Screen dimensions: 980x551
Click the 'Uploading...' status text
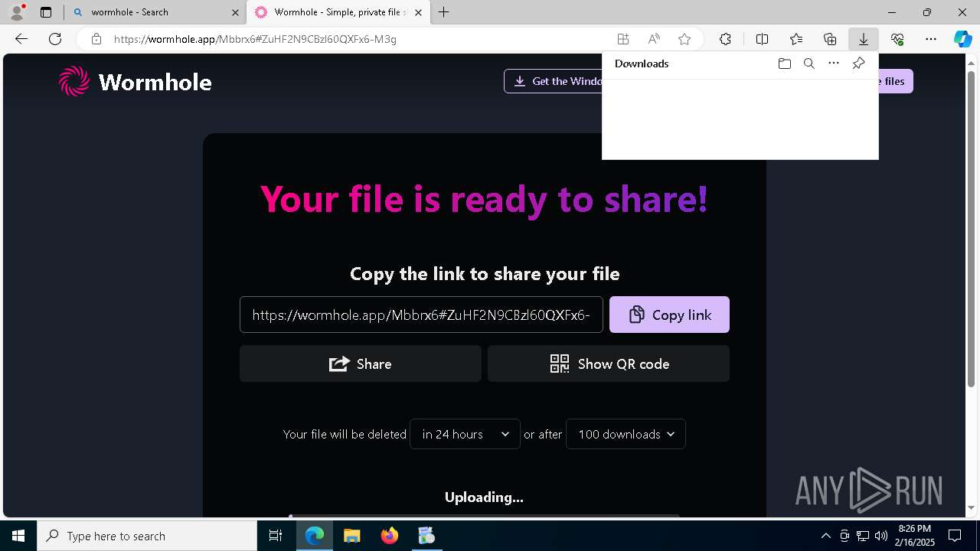tap(484, 497)
